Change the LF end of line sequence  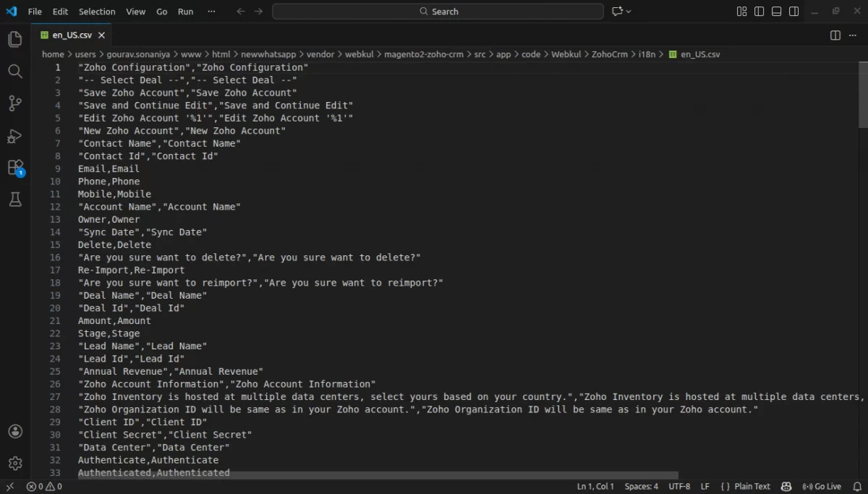[x=705, y=487]
